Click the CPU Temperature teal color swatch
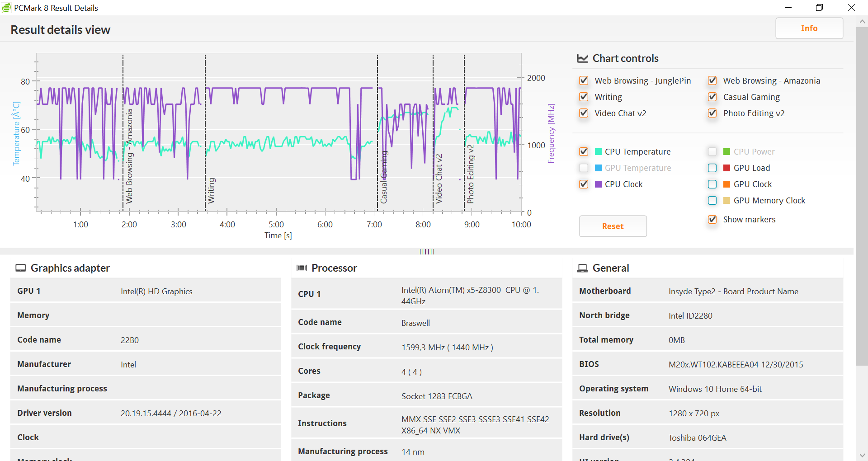The width and height of the screenshot is (868, 461). 598,152
